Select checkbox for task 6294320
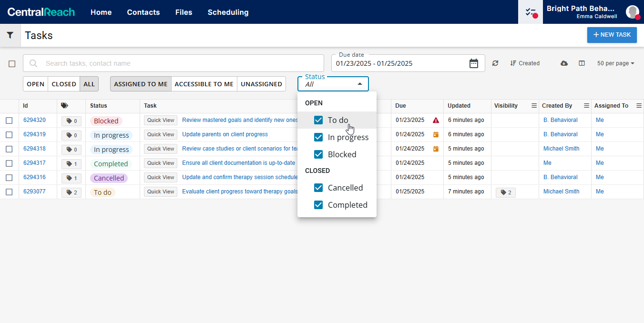Viewport: 644px width, 323px height. point(9,121)
